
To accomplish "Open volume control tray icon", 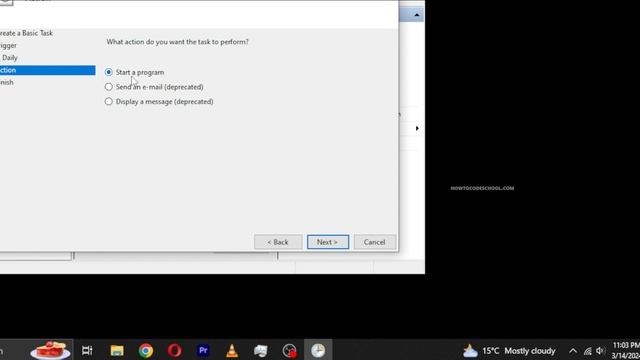I will point(600,351).
